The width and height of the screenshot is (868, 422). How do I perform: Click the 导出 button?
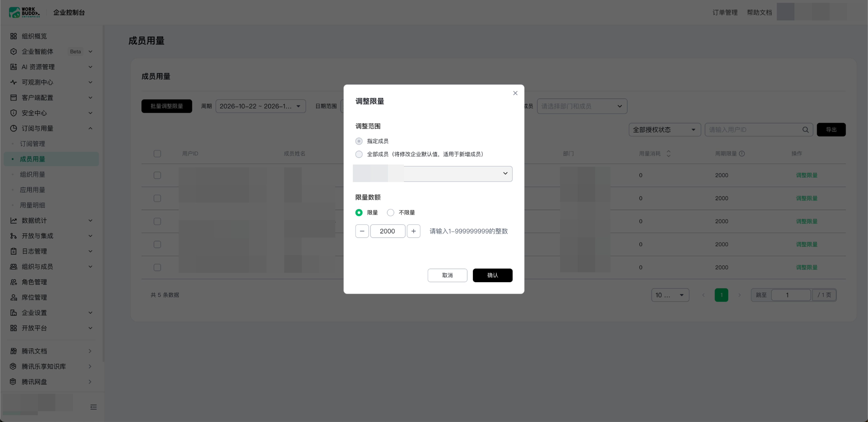[x=831, y=130]
